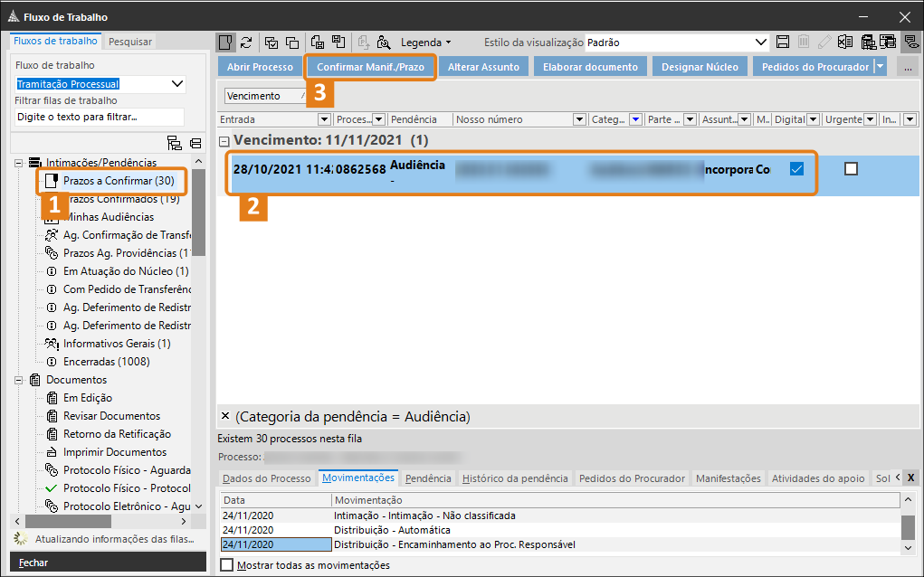Check the Urgente box on the Audiência row

coord(851,168)
